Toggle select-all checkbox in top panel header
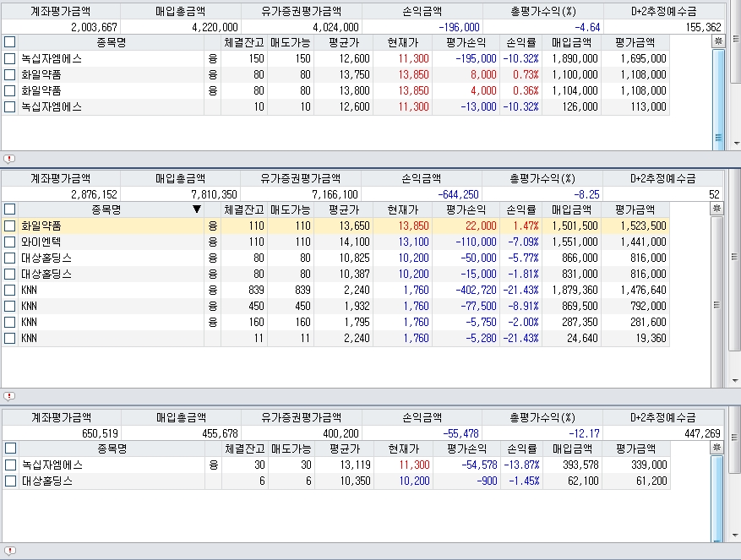741x560 pixels. tap(10, 41)
